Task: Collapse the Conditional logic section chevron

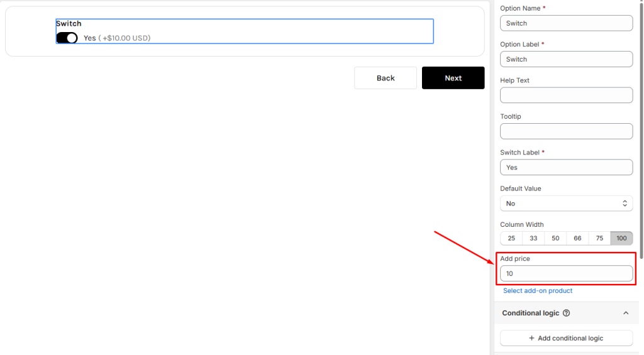Action: (x=625, y=313)
